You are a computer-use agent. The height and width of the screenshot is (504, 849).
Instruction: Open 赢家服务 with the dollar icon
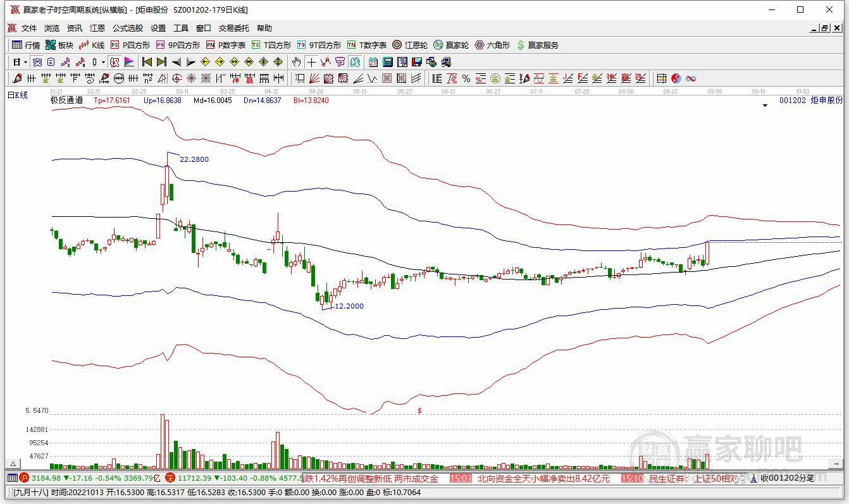538,45
